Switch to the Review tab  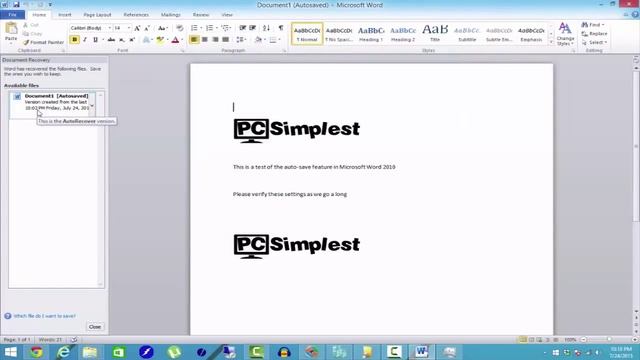point(201,15)
